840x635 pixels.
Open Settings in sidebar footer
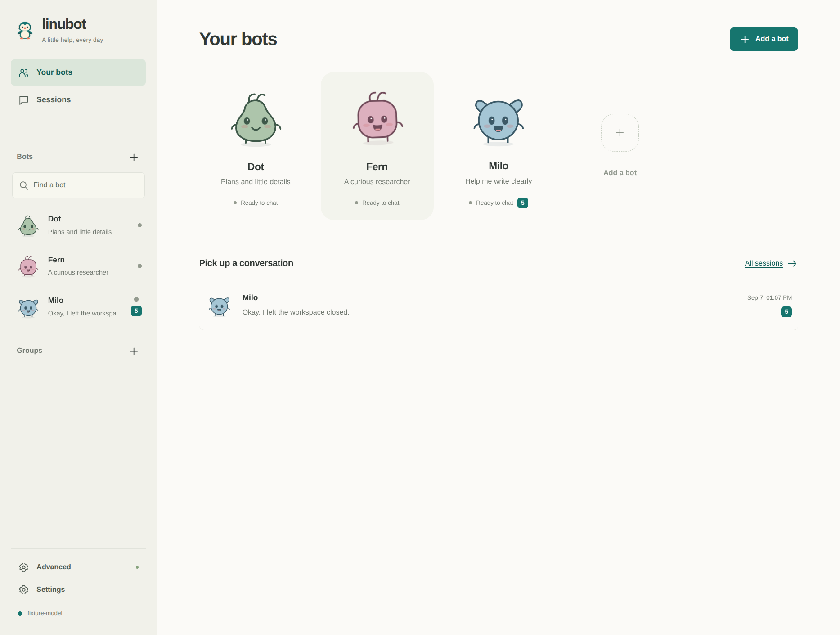coord(78,590)
